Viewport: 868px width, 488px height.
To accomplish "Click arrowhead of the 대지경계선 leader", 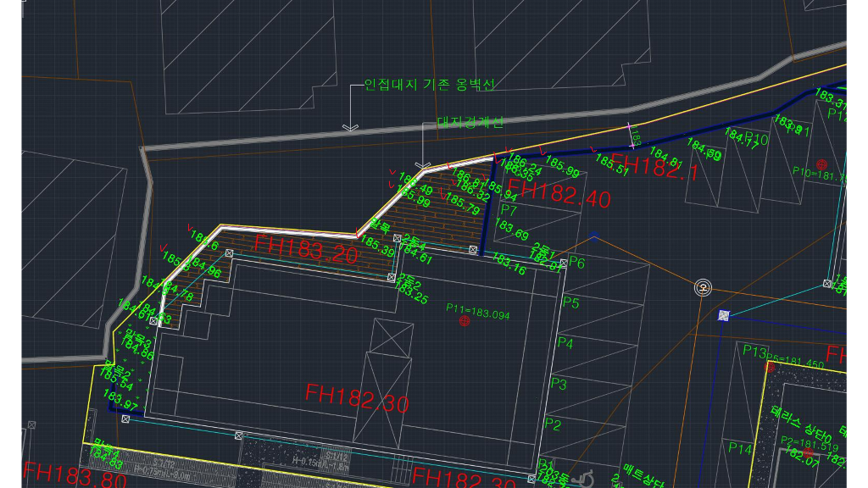I will (x=424, y=164).
